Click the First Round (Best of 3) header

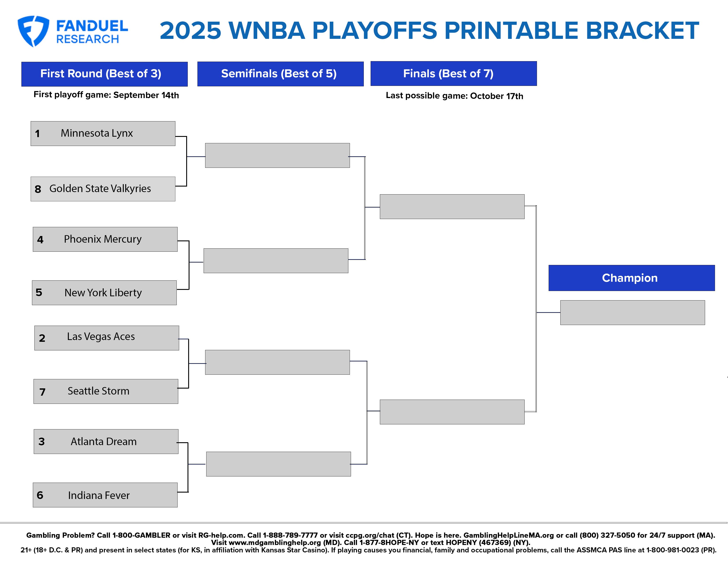coord(105,74)
